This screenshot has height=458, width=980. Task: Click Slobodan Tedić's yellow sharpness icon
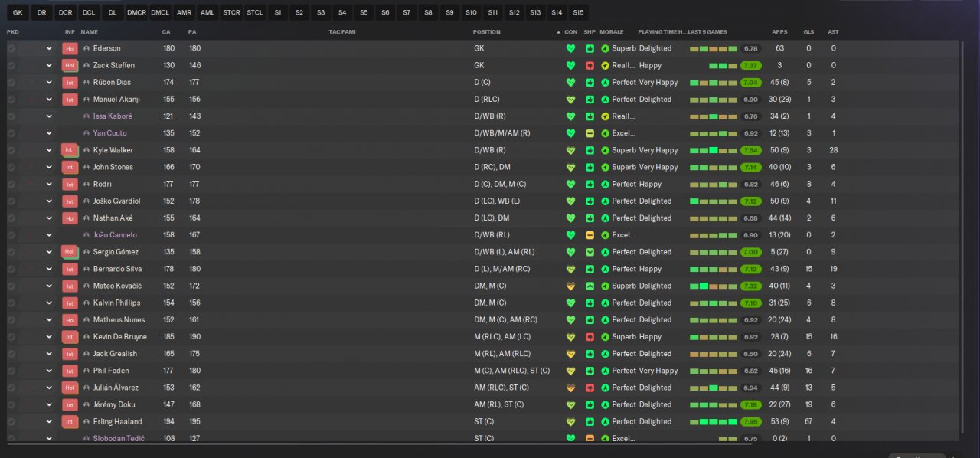click(x=590, y=438)
